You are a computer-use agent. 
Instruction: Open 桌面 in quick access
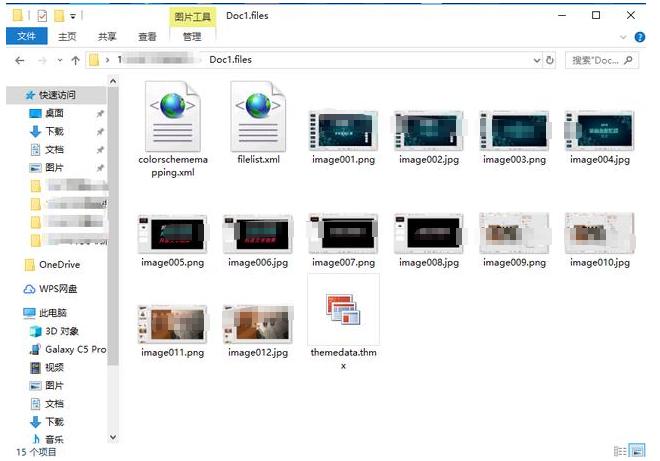54,113
